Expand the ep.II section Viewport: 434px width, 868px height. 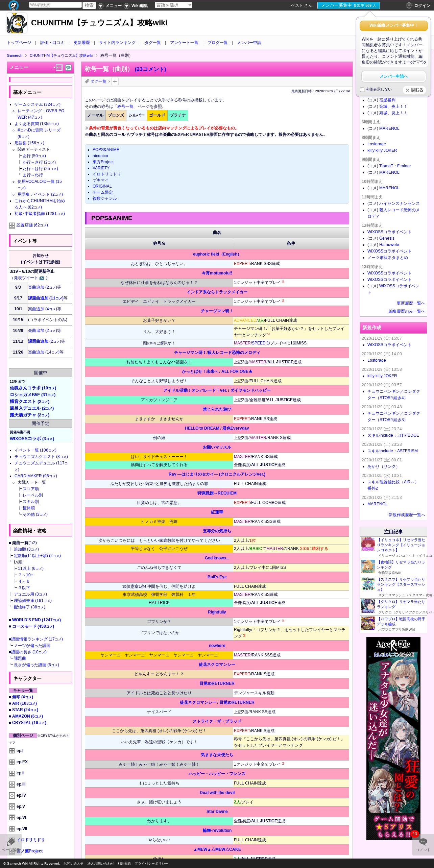click(12, 773)
